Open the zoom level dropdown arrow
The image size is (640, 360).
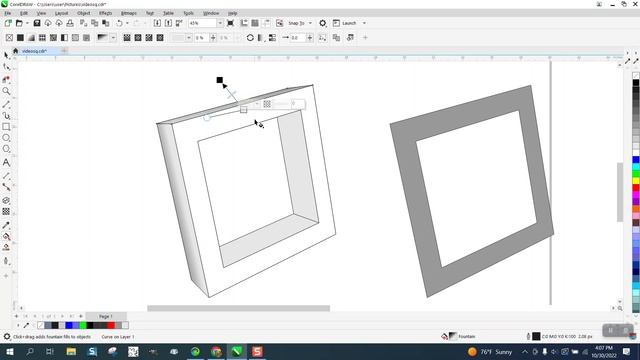[220, 23]
